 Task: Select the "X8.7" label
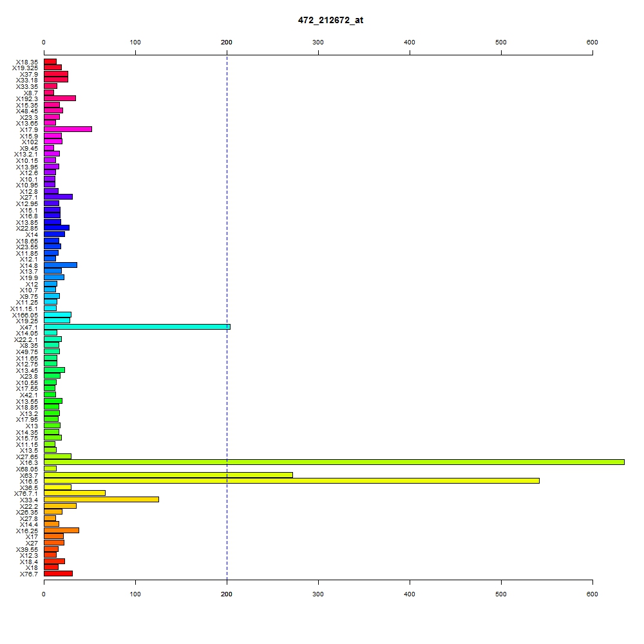(31, 93)
